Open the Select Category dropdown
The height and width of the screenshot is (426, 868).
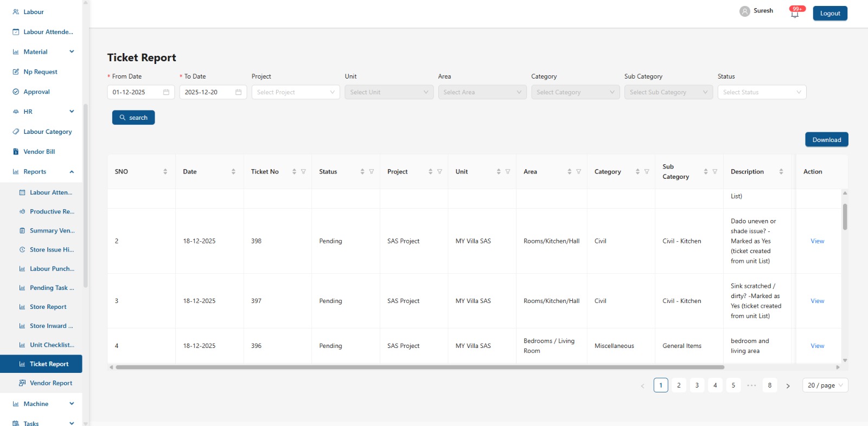576,92
